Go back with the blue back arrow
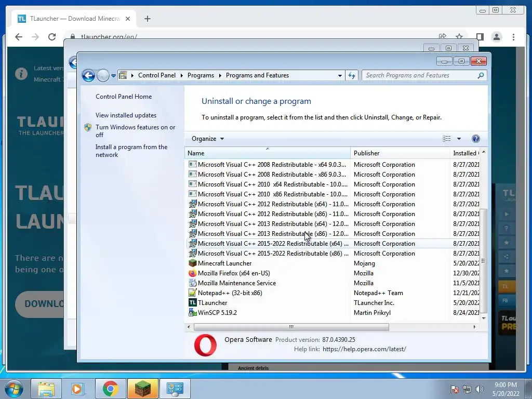The width and height of the screenshot is (532, 399). coord(88,75)
